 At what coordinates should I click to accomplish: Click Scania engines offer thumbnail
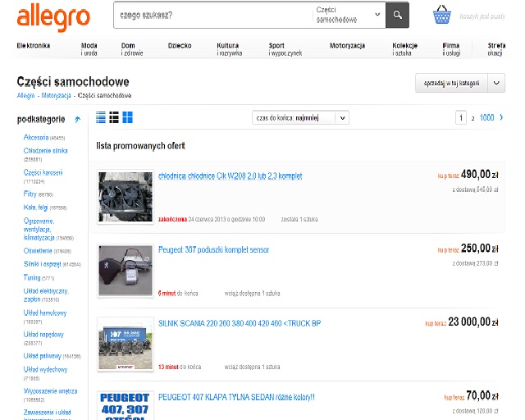coord(126,345)
